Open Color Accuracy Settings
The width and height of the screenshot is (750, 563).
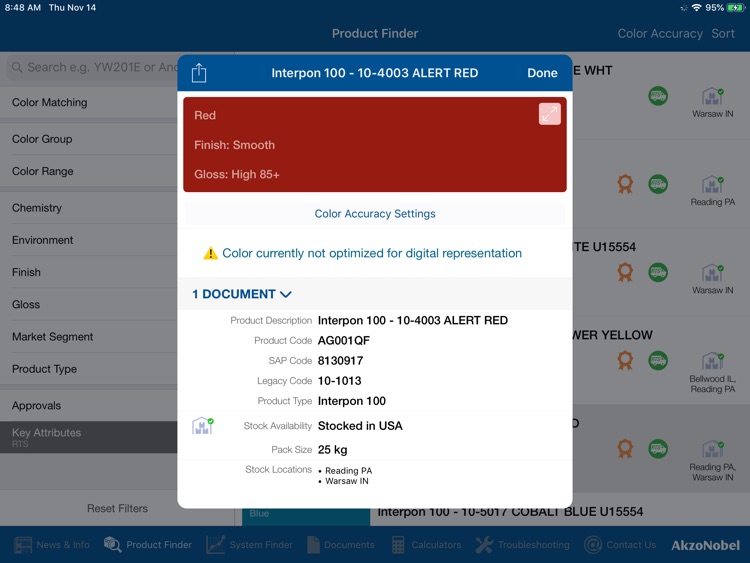(375, 214)
